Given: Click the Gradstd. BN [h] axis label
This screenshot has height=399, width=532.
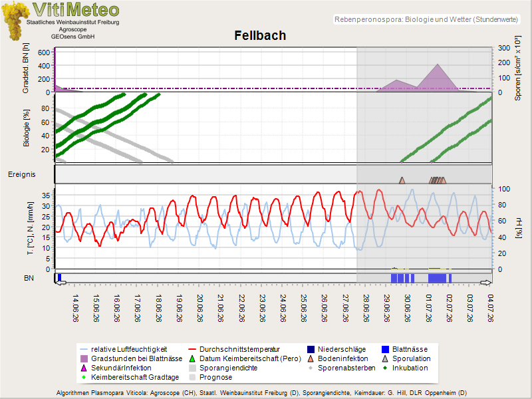Looking at the screenshot, I should [26, 68].
